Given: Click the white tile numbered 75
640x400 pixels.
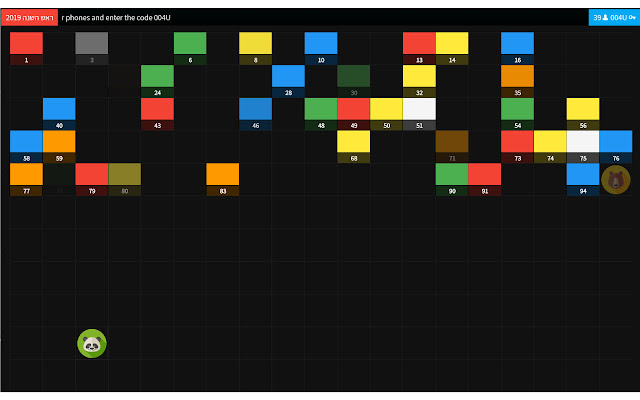Looking at the screenshot, I should point(583,147).
